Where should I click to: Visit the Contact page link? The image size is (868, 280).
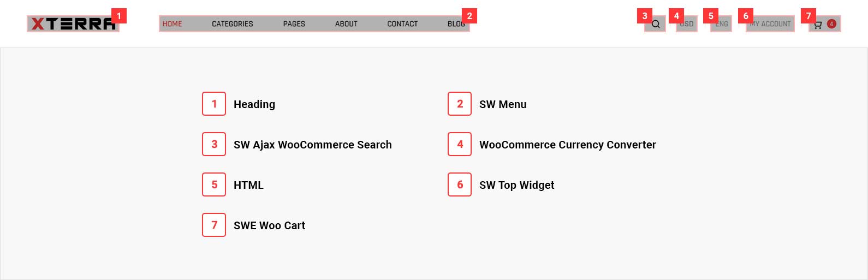point(402,24)
